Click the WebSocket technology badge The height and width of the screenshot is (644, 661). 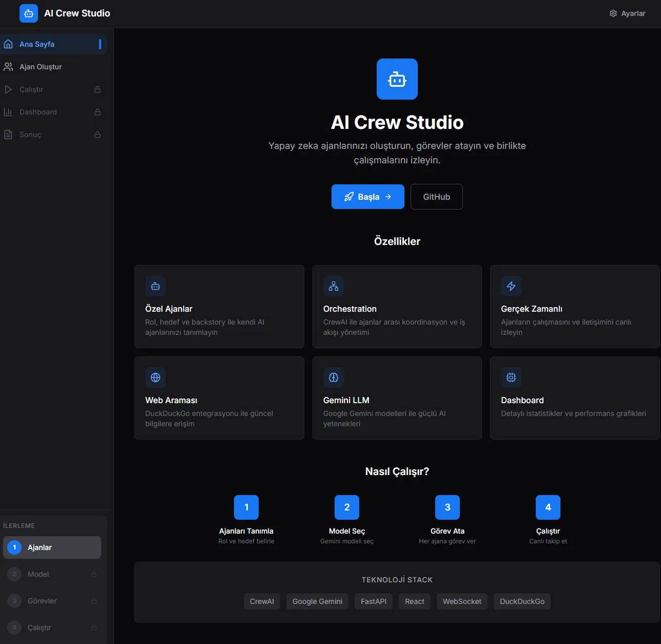tap(462, 601)
